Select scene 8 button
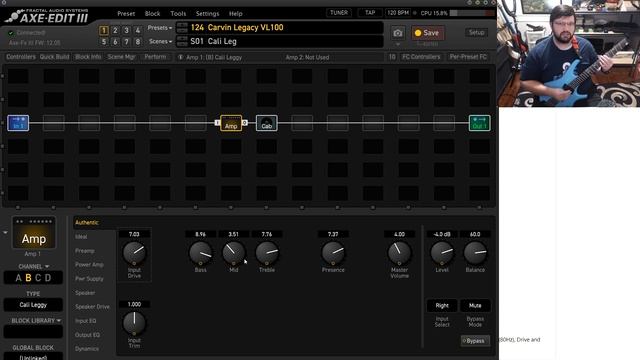Viewport: 640px width, 360px height. (x=138, y=42)
